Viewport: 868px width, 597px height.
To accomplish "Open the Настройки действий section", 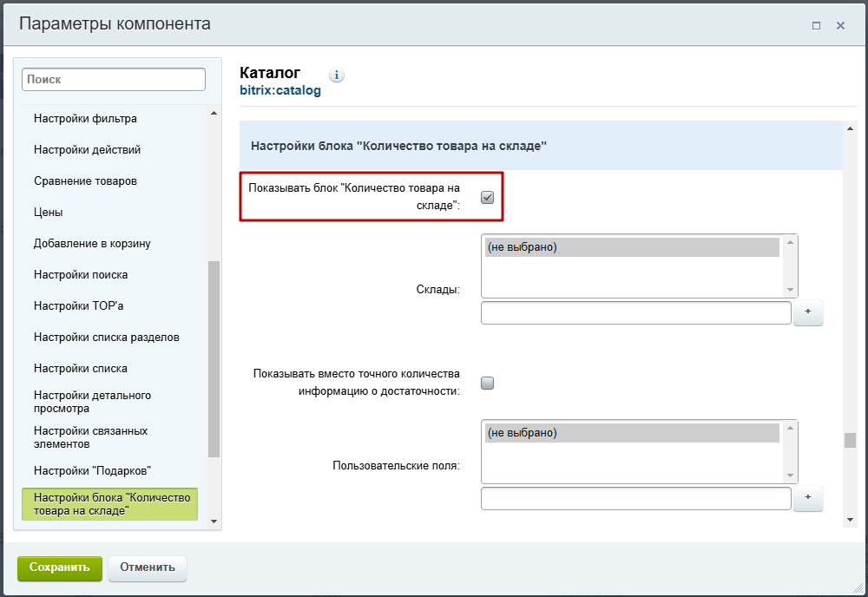I will [87, 149].
